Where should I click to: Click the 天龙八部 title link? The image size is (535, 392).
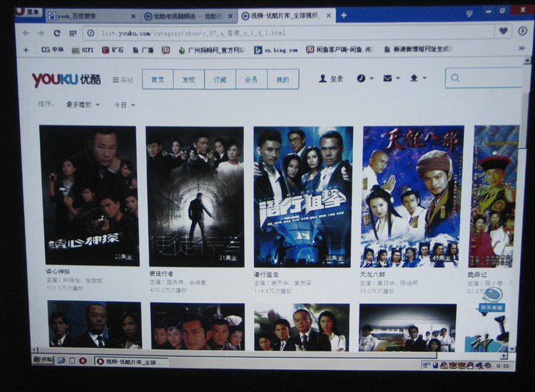pos(372,274)
